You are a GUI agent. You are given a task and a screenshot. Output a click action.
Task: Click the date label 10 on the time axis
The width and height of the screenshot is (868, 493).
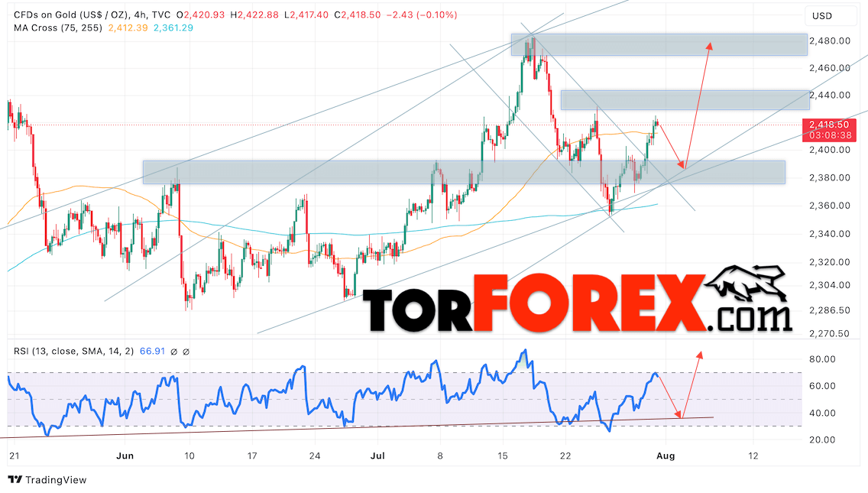[x=189, y=456]
